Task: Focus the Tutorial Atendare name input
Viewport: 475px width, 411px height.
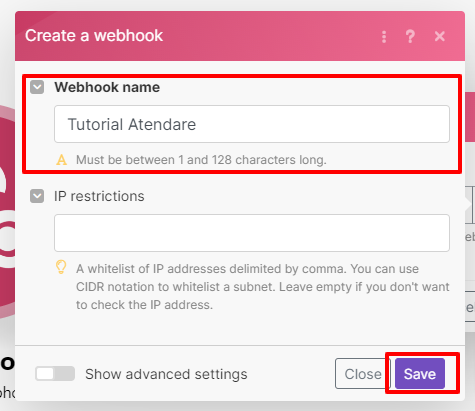Action: (252, 124)
